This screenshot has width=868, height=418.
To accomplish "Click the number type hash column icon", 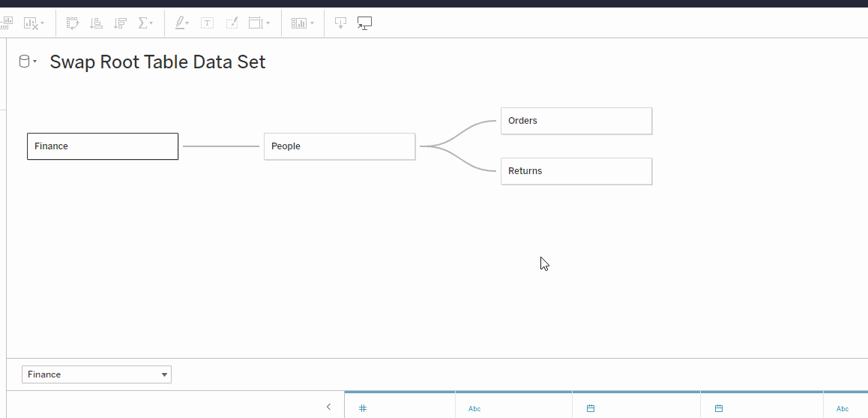I will (363, 408).
